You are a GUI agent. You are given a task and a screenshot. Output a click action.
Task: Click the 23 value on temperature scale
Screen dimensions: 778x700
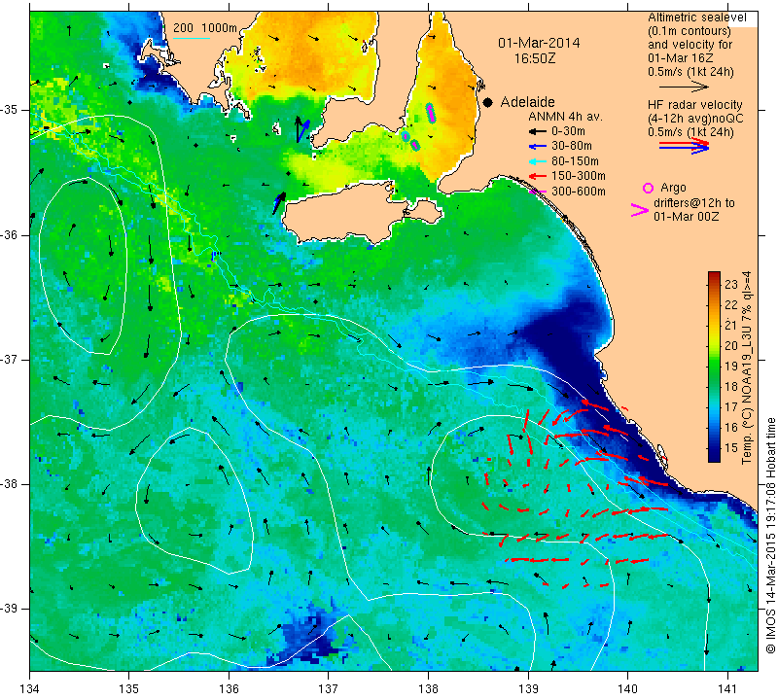click(731, 284)
